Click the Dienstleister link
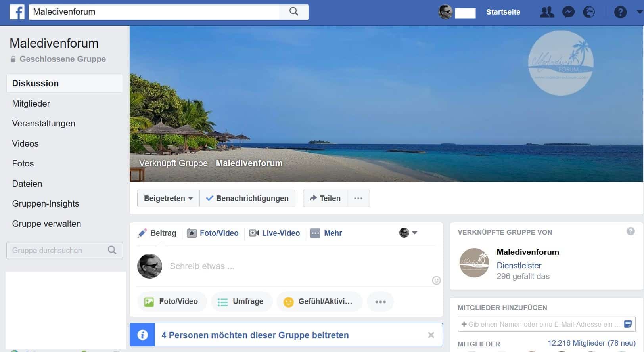Viewport: 644px width, 352px height. click(519, 266)
